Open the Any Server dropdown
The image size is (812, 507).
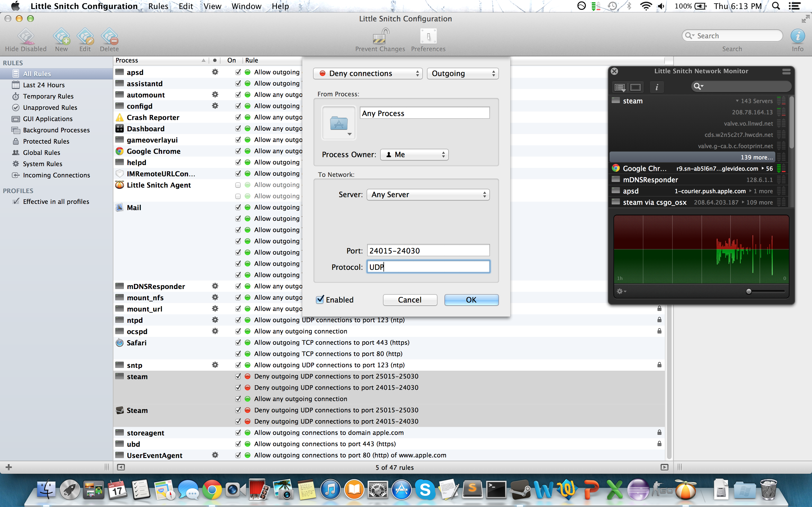428,194
